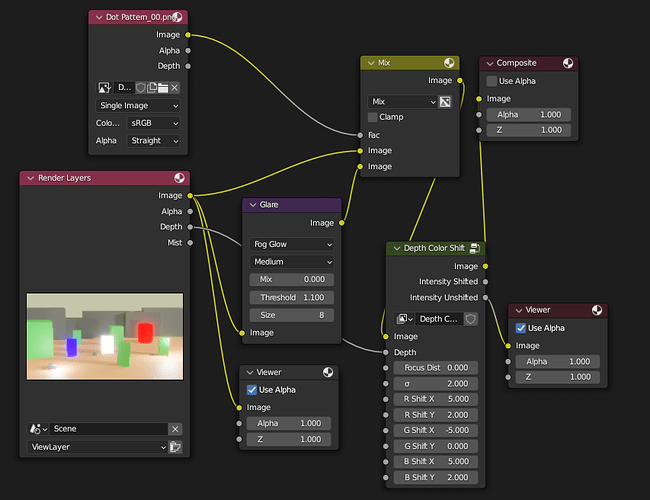The width and height of the screenshot is (650, 500).
Task: Click sigma 2.000 field in Depth Color Shift
Action: tap(436, 383)
